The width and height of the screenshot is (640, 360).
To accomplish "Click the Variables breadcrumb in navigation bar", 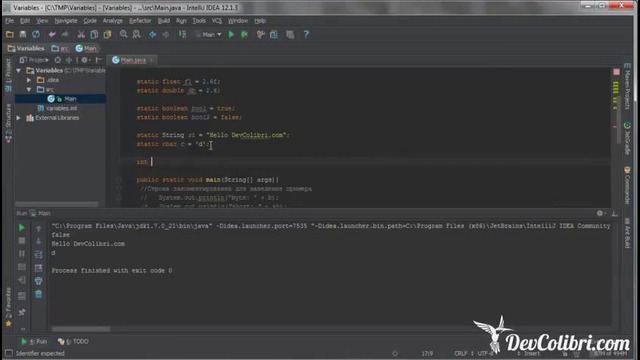I will (26, 48).
